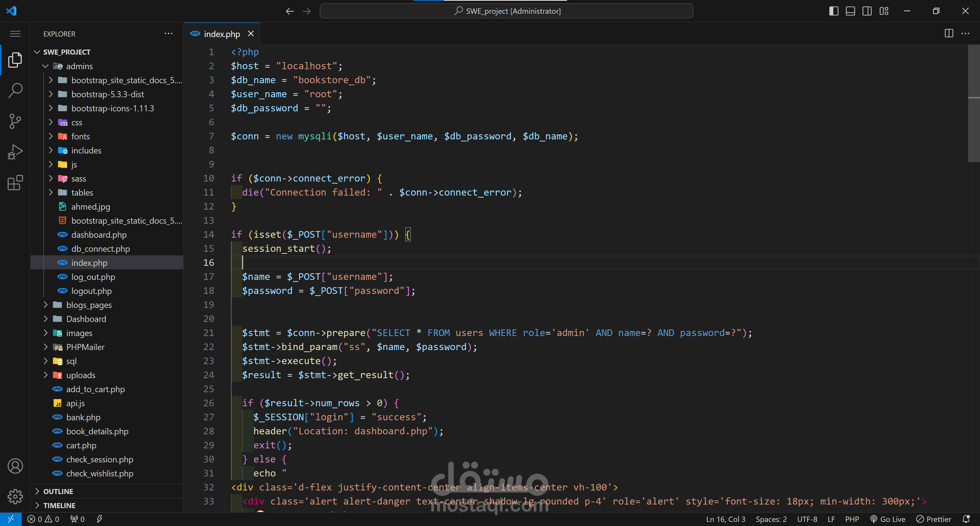Toggle the Primary Side Bar layout button
This screenshot has height=526, width=980.
(834, 11)
